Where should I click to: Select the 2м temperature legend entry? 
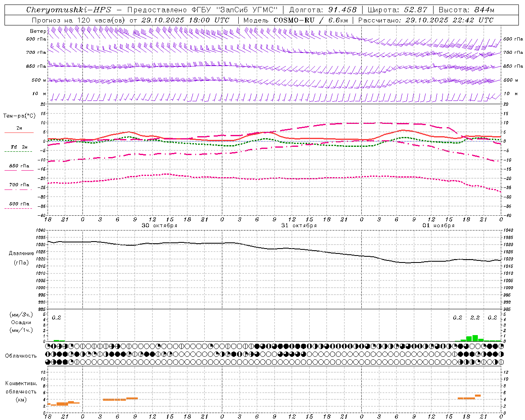click(19, 128)
